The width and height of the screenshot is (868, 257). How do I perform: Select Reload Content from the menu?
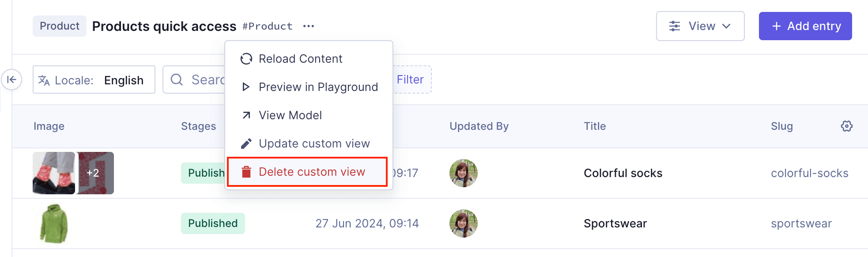pos(309,59)
